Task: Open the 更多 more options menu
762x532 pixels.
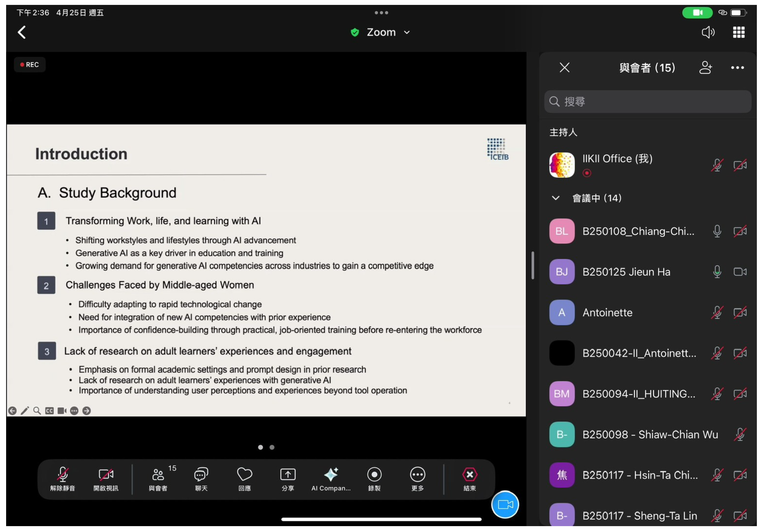Action: (x=417, y=475)
